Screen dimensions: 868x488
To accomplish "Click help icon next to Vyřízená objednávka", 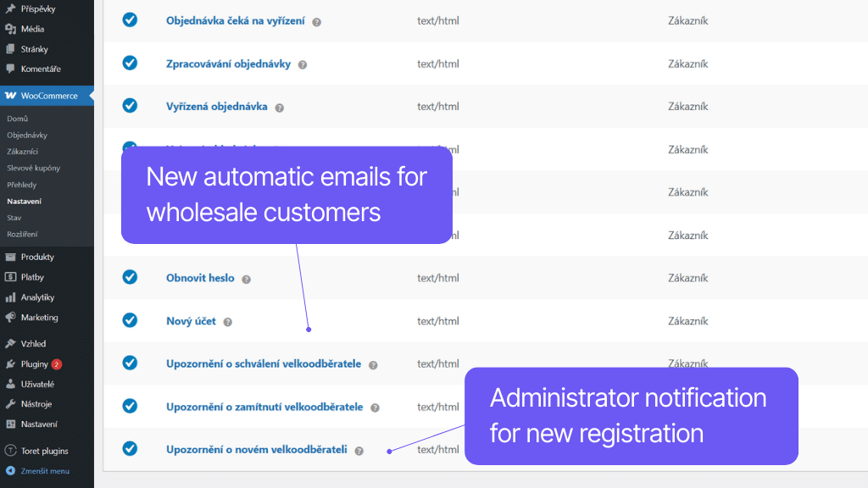I will (x=280, y=108).
